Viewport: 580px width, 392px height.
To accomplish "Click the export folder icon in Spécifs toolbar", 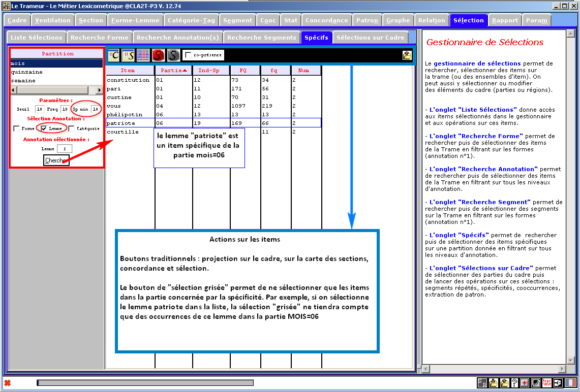I will [x=407, y=55].
